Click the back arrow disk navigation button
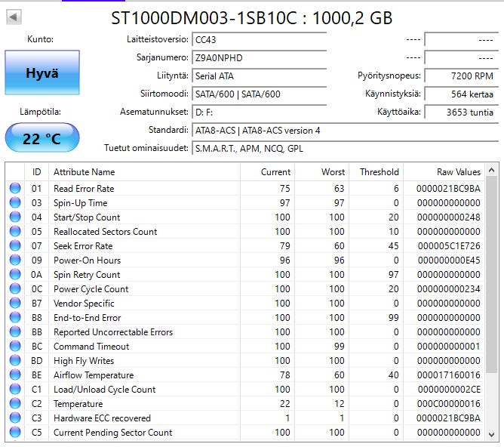The image size is (504, 447). tap(14, 17)
